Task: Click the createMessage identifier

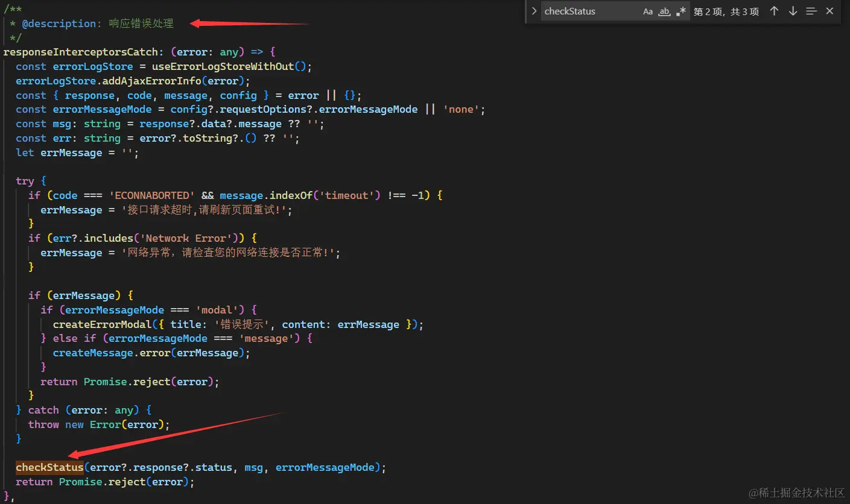Action: pyautogui.click(x=93, y=353)
